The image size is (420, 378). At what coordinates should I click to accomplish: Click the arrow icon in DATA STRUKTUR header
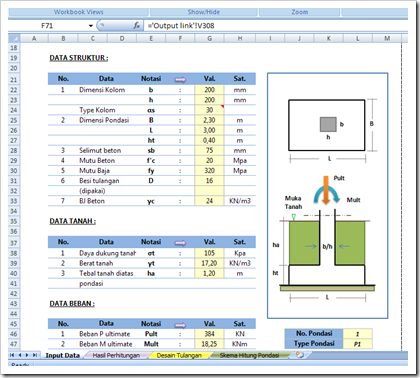click(x=180, y=79)
